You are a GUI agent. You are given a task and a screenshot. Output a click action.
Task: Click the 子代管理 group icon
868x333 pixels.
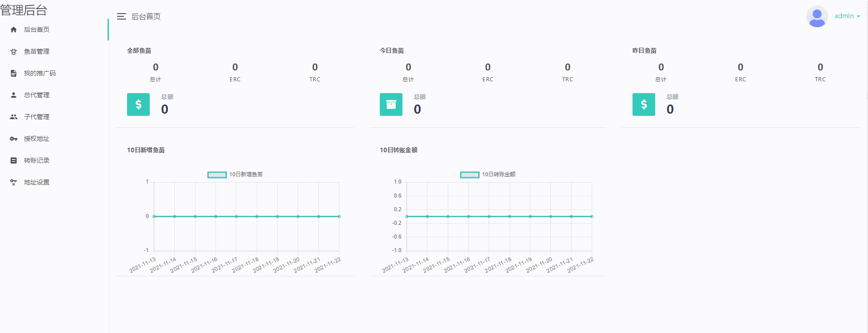point(14,117)
